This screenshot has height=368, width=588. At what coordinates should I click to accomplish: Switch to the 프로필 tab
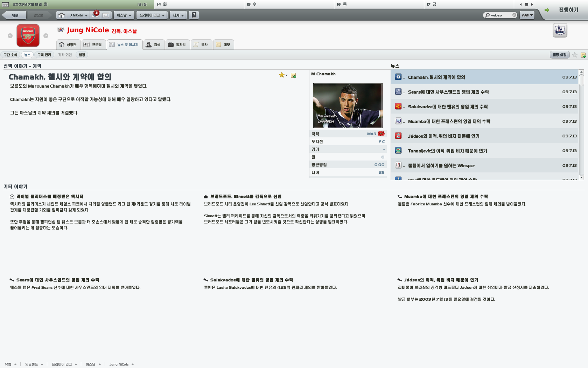pyautogui.click(x=93, y=45)
